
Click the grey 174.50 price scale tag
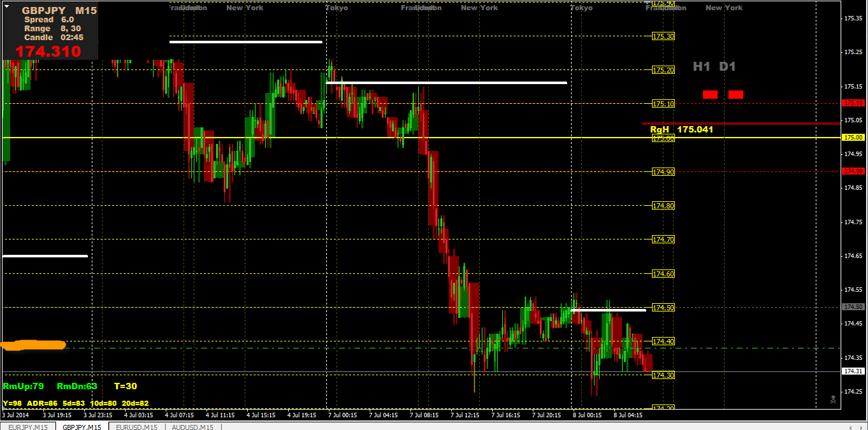[x=853, y=306]
